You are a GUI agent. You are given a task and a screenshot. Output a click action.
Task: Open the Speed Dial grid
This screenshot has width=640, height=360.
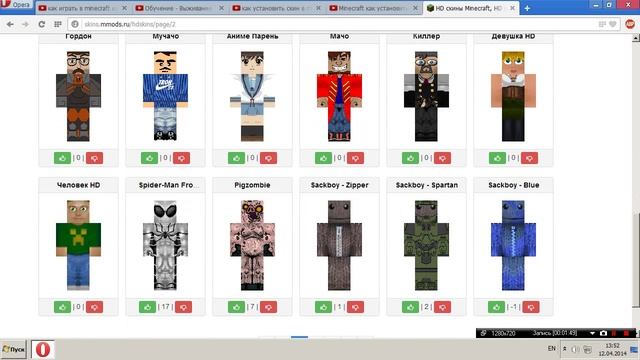[58, 24]
